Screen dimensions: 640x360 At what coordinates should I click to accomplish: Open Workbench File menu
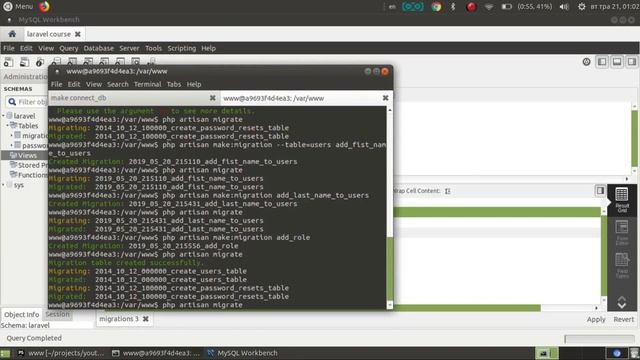(x=9, y=48)
